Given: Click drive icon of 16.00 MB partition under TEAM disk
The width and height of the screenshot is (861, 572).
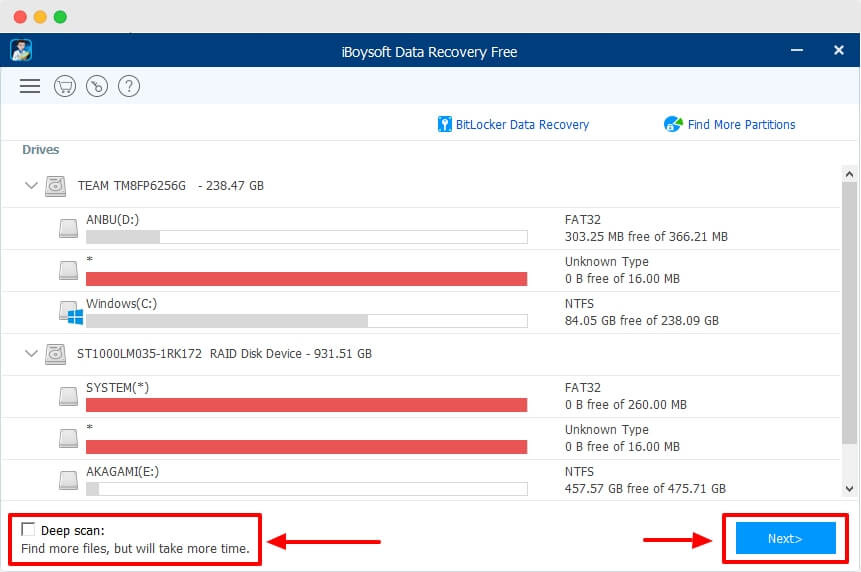Looking at the screenshot, I should click(x=69, y=270).
